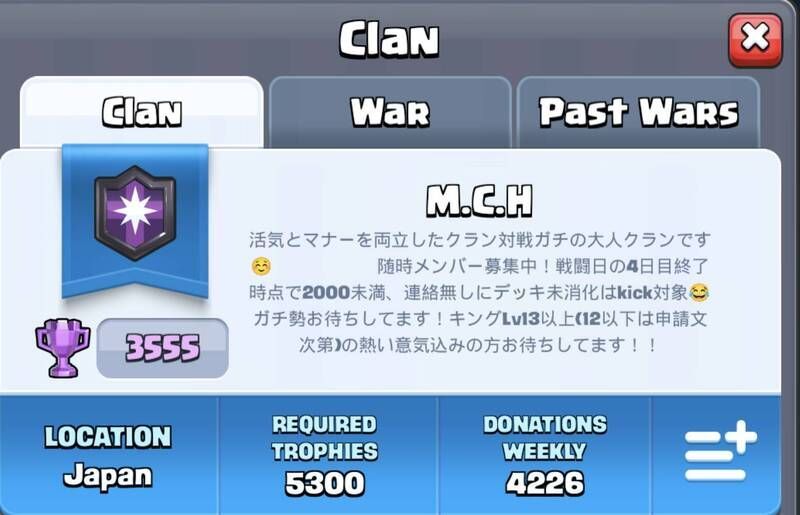
Task: Click the Japanese clan description text
Action: point(480,292)
